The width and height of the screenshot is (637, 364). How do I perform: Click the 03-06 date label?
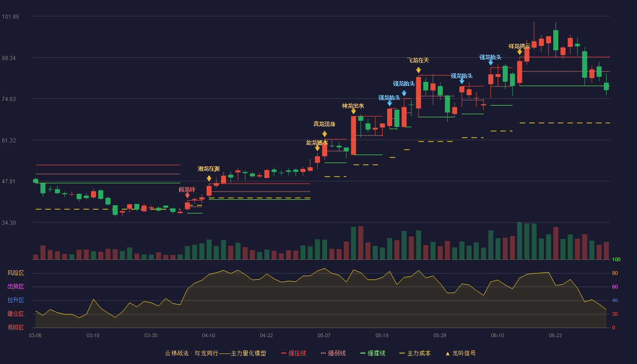pos(35,335)
